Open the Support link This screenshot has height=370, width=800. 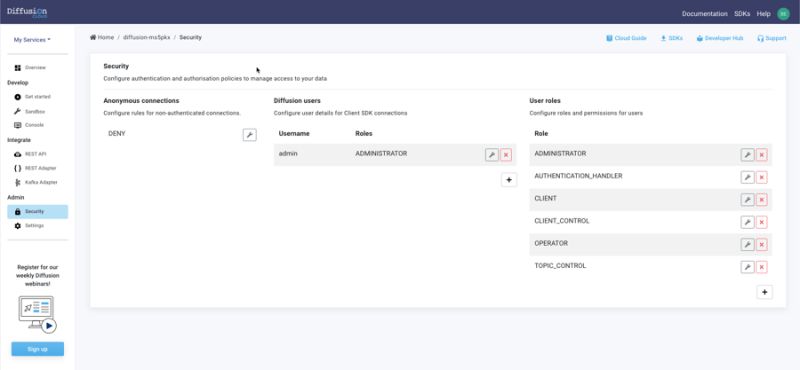pyautogui.click(x=772, y=38)
